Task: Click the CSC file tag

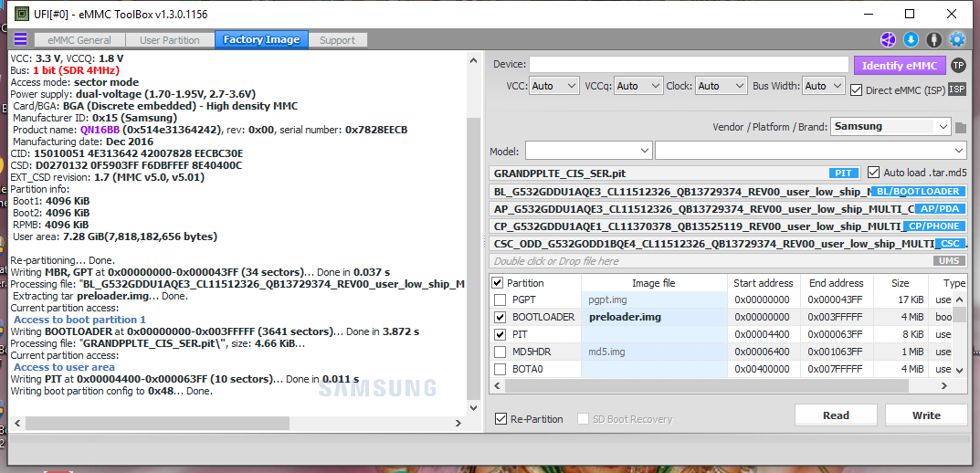Action: pos(950,244)
